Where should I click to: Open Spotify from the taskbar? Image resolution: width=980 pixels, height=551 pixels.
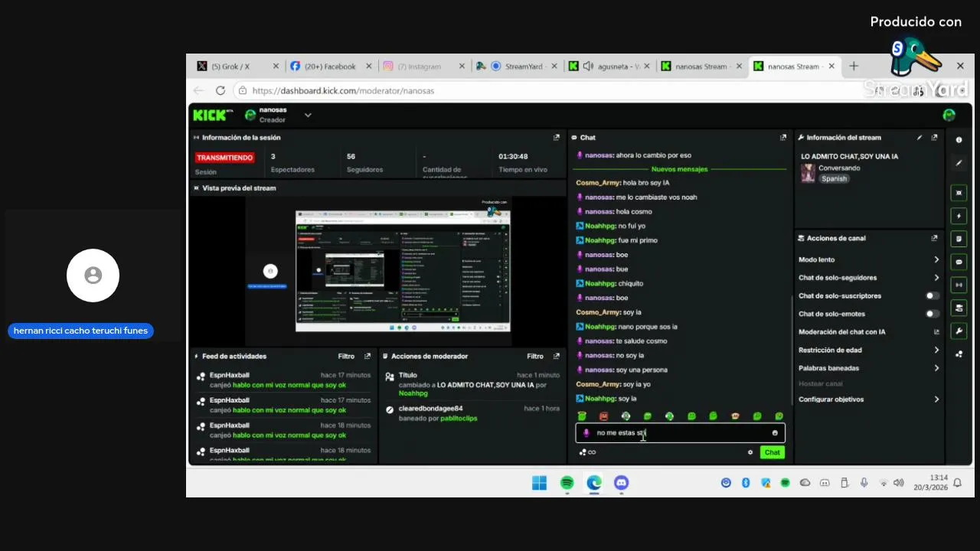pyautogui.click(x=567, y=483)
